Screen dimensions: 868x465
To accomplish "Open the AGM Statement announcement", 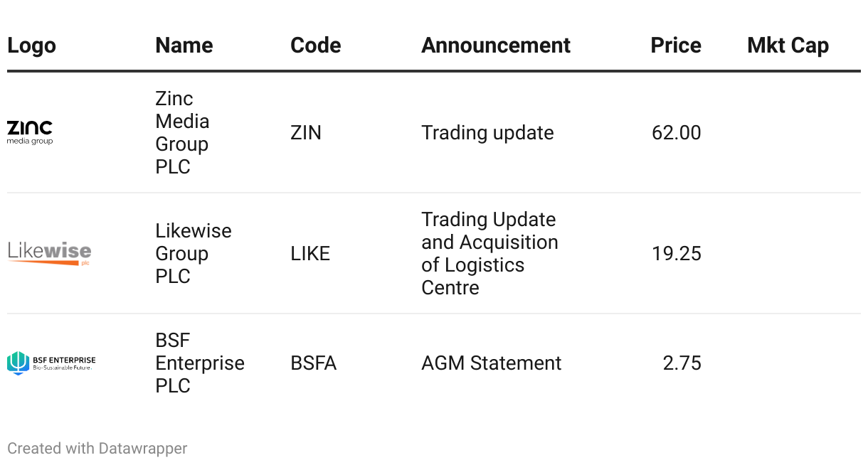I will 491,363.
